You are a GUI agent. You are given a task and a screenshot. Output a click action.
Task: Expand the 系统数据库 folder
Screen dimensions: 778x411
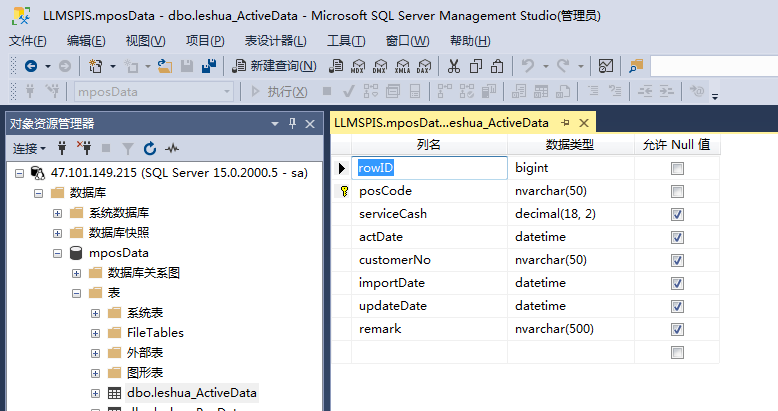coord(58,213)
